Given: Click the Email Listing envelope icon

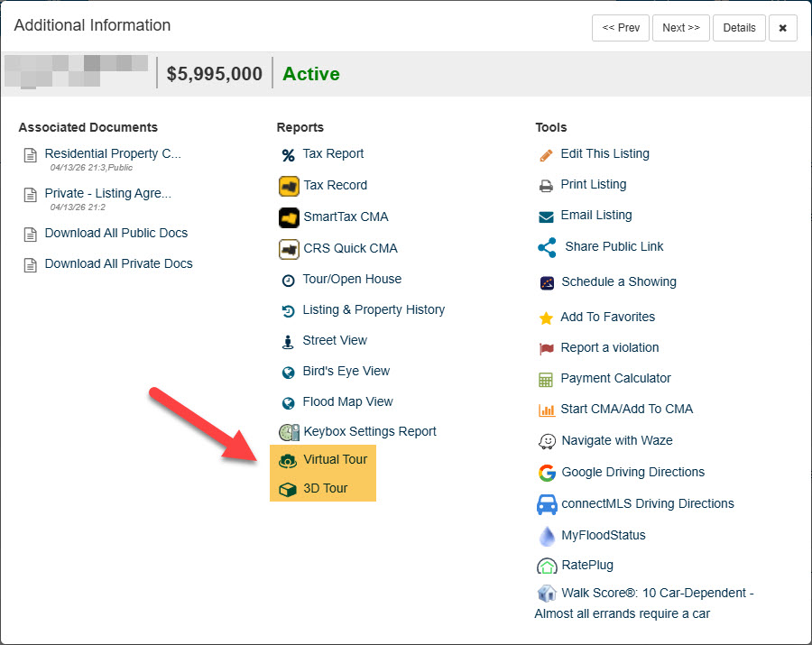Looking at the screenshot, I should point(546,217).
